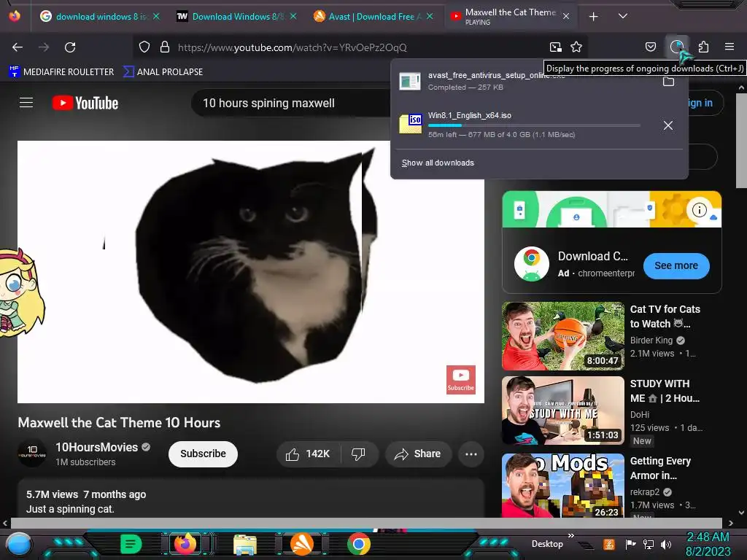
Task: Expand the Desktop toolbar chevron
Action: pos(570,535)
